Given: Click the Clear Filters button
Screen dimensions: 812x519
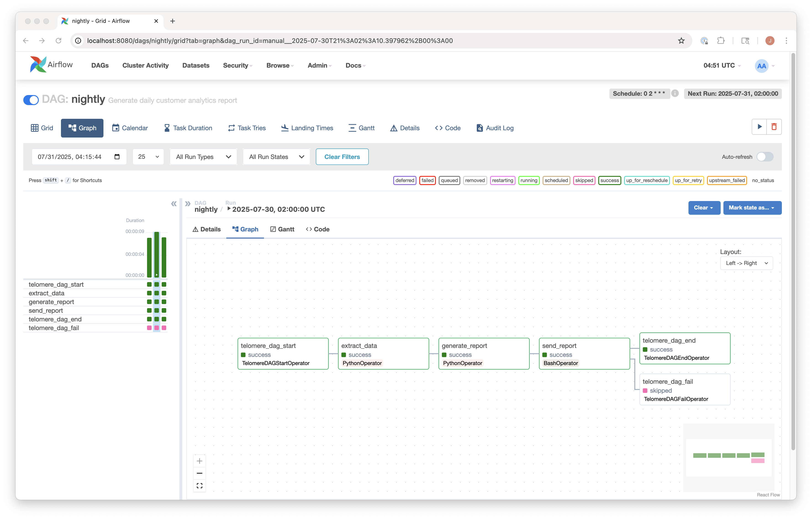Looking at the screenshot, I should (x=342, y=157).
